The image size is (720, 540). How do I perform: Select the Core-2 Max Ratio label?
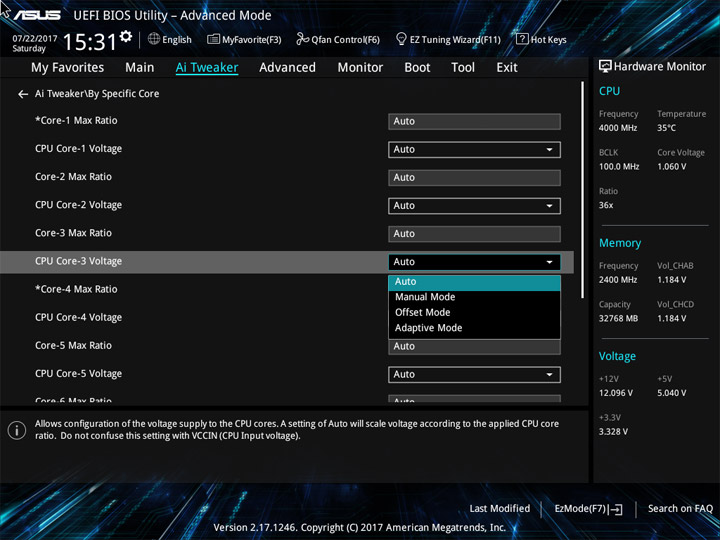[x=73, y=177]
